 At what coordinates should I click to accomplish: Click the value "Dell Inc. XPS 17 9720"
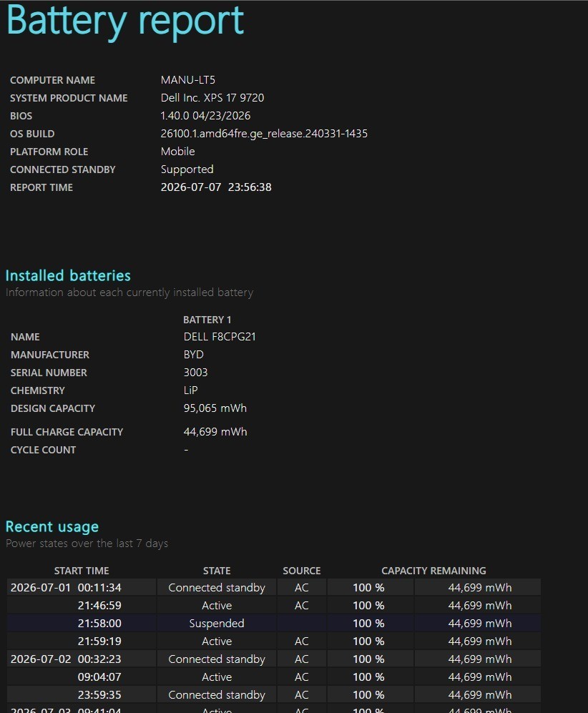click(212, 98)
